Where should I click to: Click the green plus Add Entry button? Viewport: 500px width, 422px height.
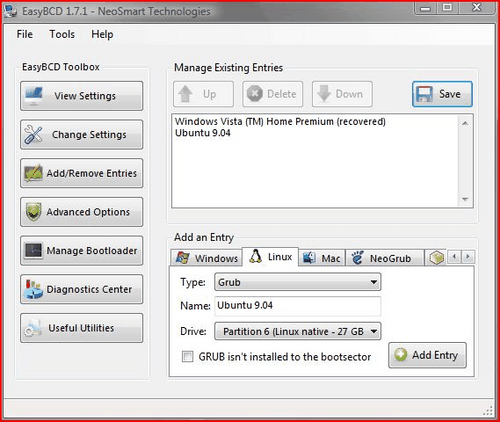point(427,355)
